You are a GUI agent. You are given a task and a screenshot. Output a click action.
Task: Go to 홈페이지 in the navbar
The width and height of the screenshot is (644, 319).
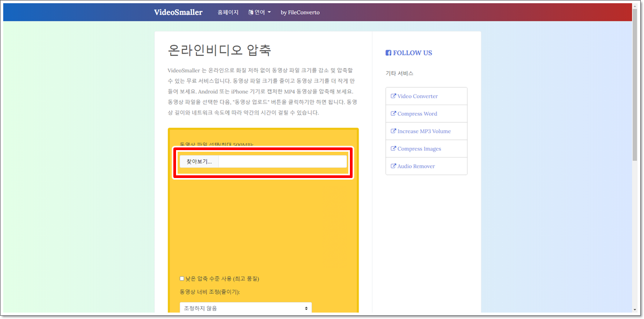point(228,12)
